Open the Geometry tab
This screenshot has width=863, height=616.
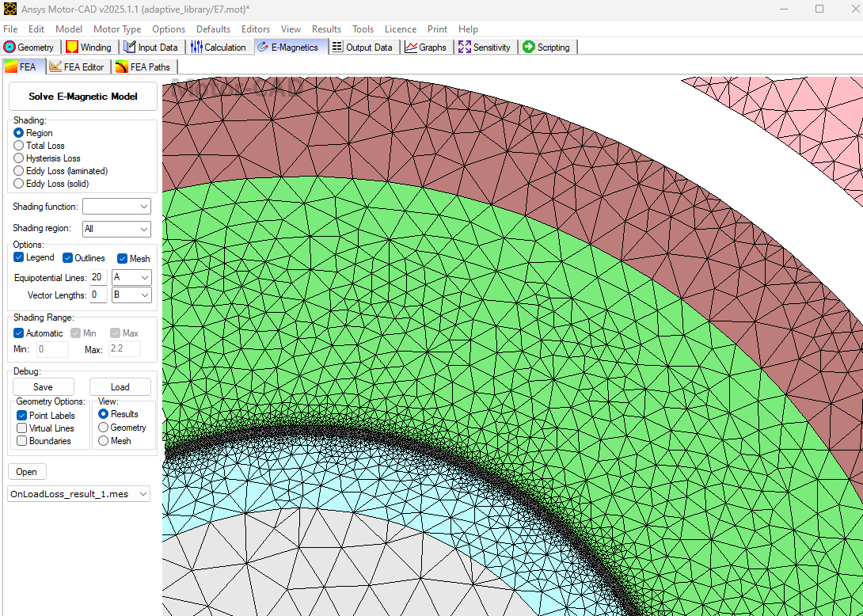29,48
